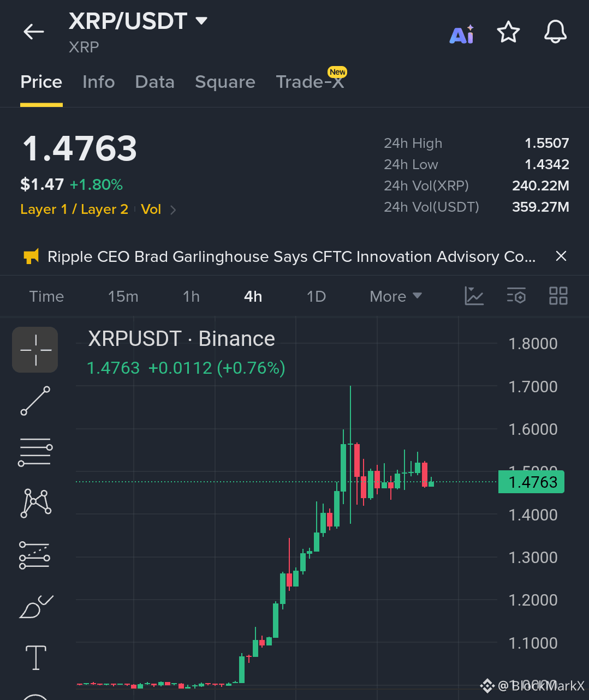This screenshot has height=700, width=589.
Task: Click the XRPUSDT · Binance chart title
Action: pyautogui.click(x=182, y=339)
